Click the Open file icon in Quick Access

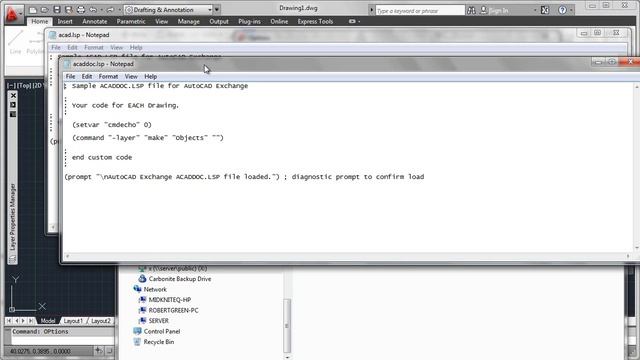click(45, 10)
